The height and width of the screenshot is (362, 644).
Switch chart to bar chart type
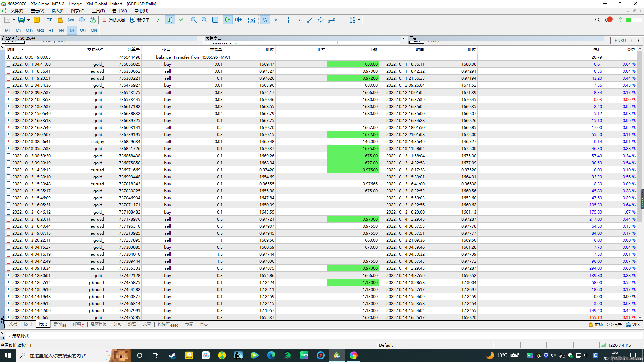click(159, 20)
